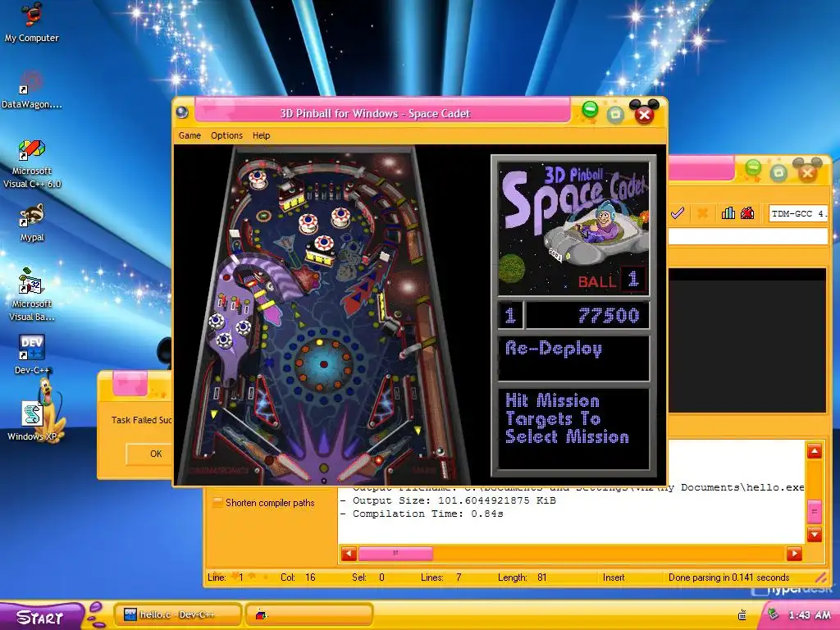Click the Start button on the taskbar
The width and height of the screenshot is (840, 630).
[41, 616]
